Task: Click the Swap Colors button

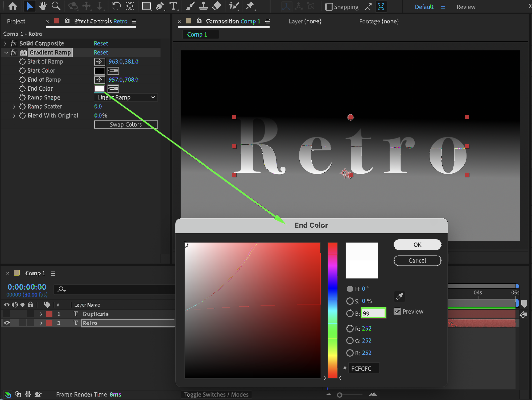Action: pos(126,124)
